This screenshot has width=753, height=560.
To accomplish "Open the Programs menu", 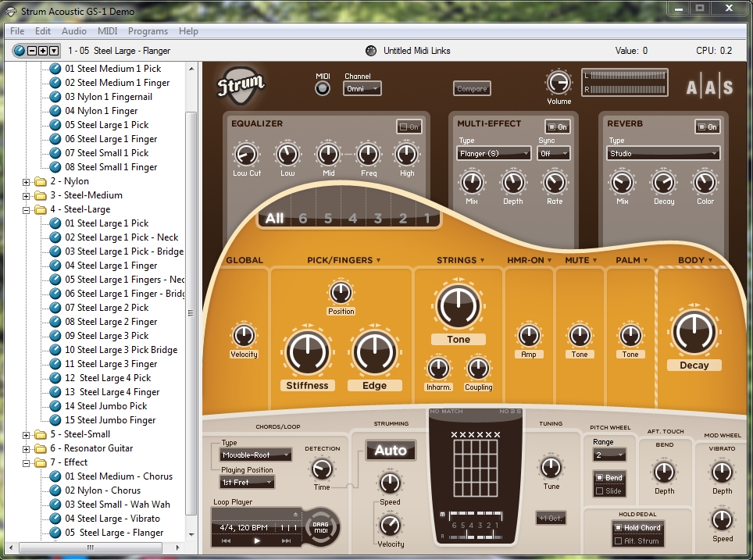I will click(148, 31).
